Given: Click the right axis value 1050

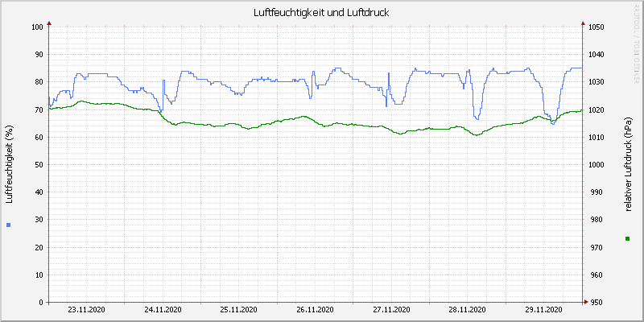Looking at the screenshot, I should 597,27.
